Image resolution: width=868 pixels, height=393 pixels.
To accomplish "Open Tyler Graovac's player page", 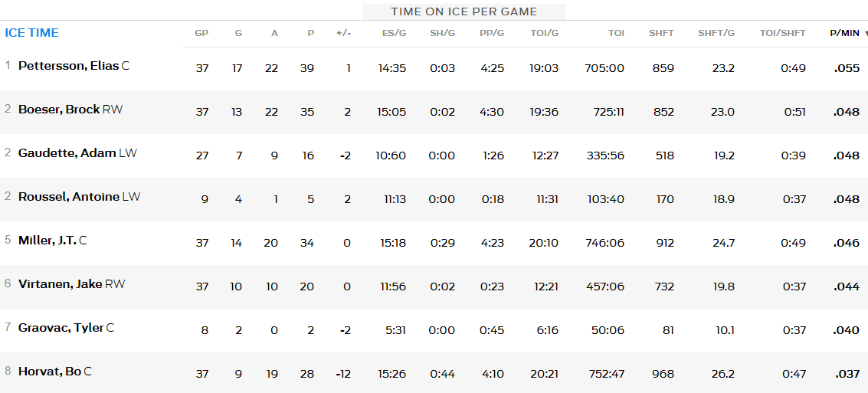I will click(61, 328).
